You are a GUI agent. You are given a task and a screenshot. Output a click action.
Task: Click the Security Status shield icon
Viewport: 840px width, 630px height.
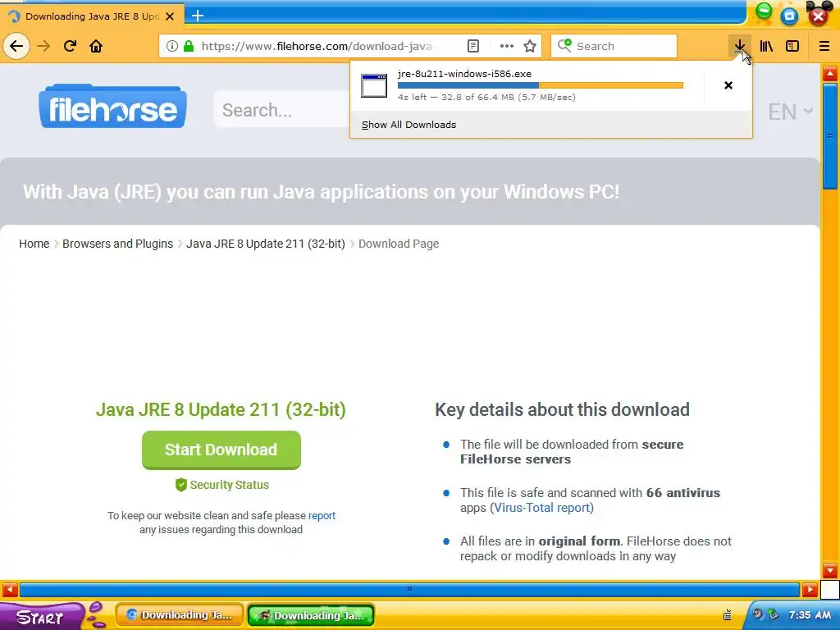click(x=181, y=485)
